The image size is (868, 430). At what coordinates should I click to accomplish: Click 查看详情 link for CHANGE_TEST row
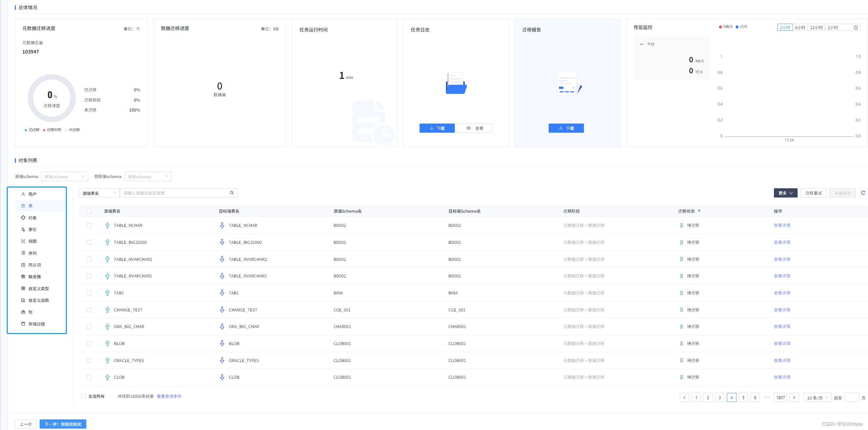click(x=782, y=310)
